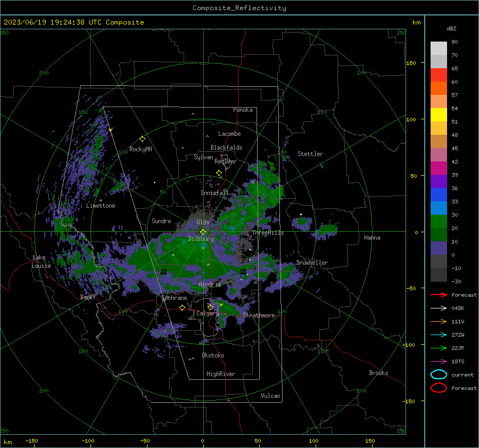The width and height of the screenshot is (479, 448).
Task: Click the yellow triangle marker northeast of Calgary
Action: click(221, 305)
